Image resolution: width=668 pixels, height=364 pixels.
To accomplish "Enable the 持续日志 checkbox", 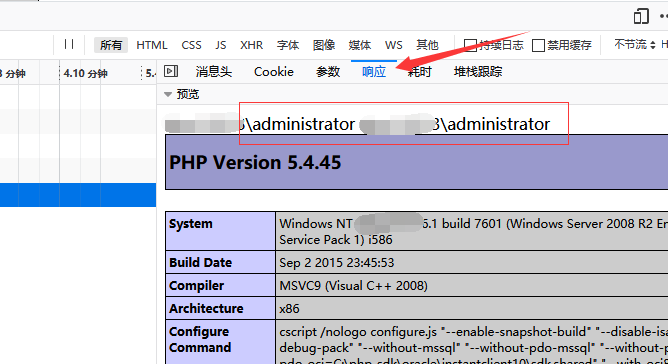I will coord(469,45).
